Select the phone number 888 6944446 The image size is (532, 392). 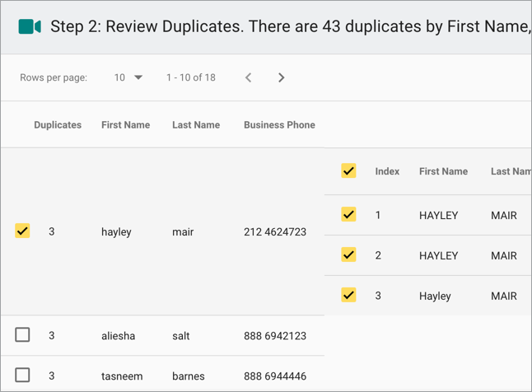tap(275, 376)
